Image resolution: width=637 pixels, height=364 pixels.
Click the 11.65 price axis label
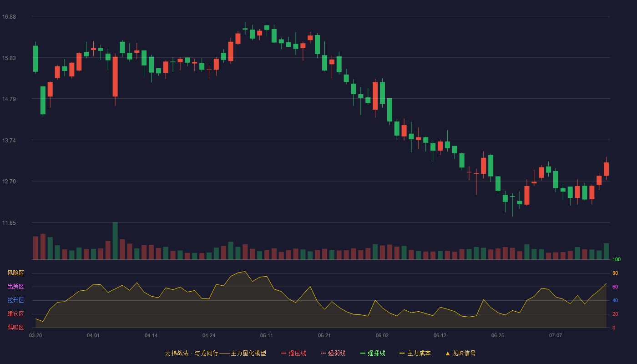pyautogui.click(x=9, y=223)
